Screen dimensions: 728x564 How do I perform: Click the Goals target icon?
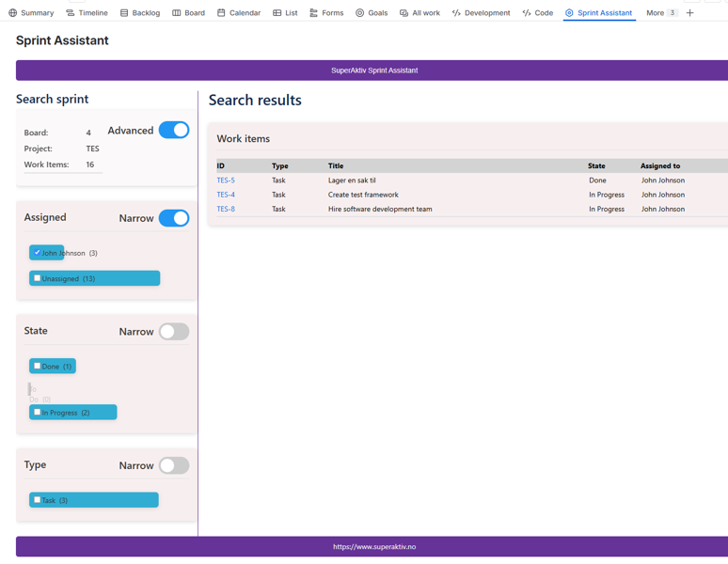pos(359,13)
